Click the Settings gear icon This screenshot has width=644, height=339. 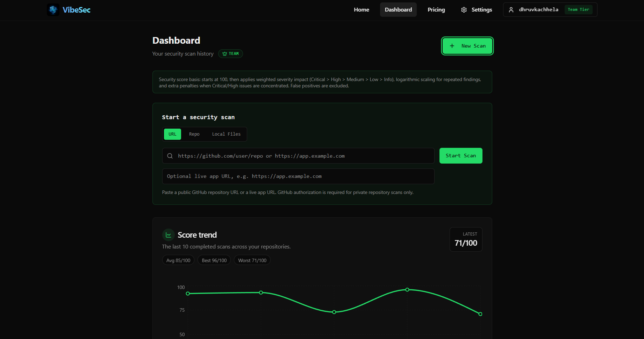click(x=464, y=10)
